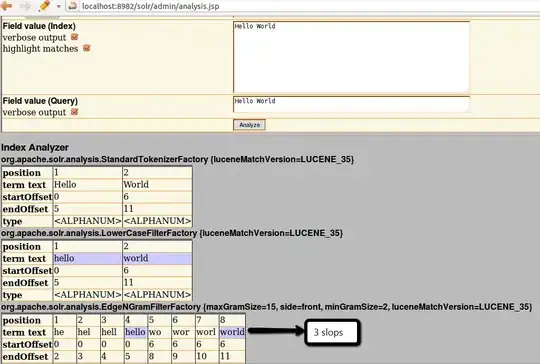Select highlighted 'hello' term in LowerCaseFilter table
The image size is (540, 364).
[x=87, y=258]
